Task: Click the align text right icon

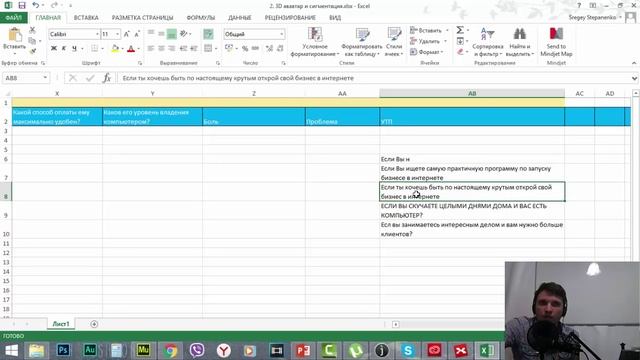Action: (x=172, y=49)
